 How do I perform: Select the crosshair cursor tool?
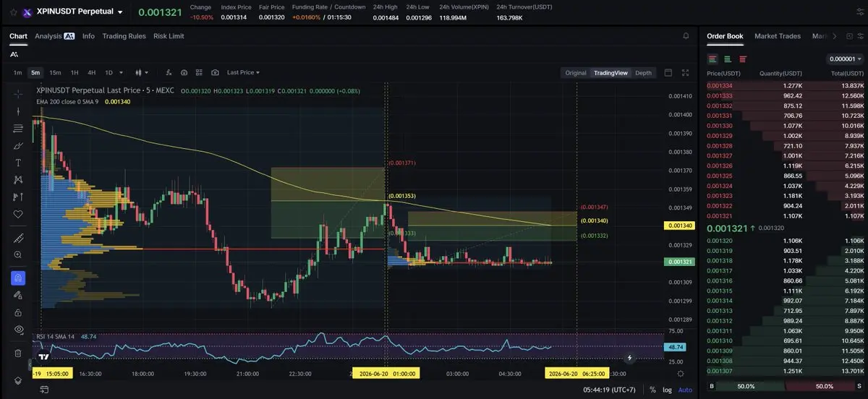(18, 94)
